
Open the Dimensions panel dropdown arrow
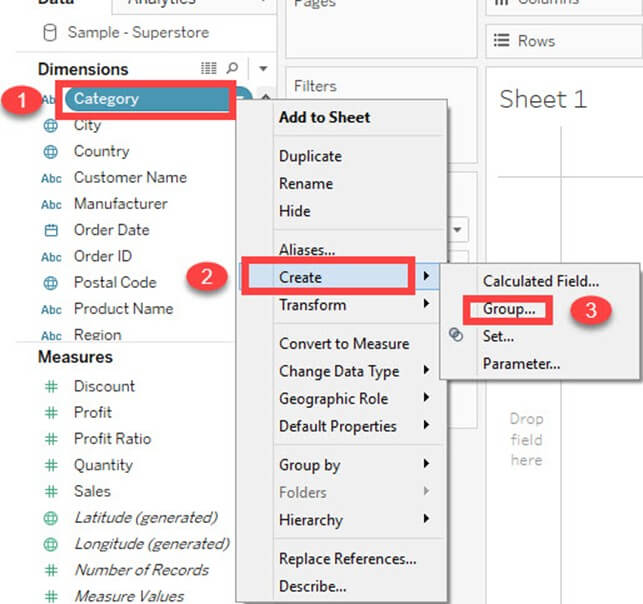pyautogui.click(x=262, y=69)
